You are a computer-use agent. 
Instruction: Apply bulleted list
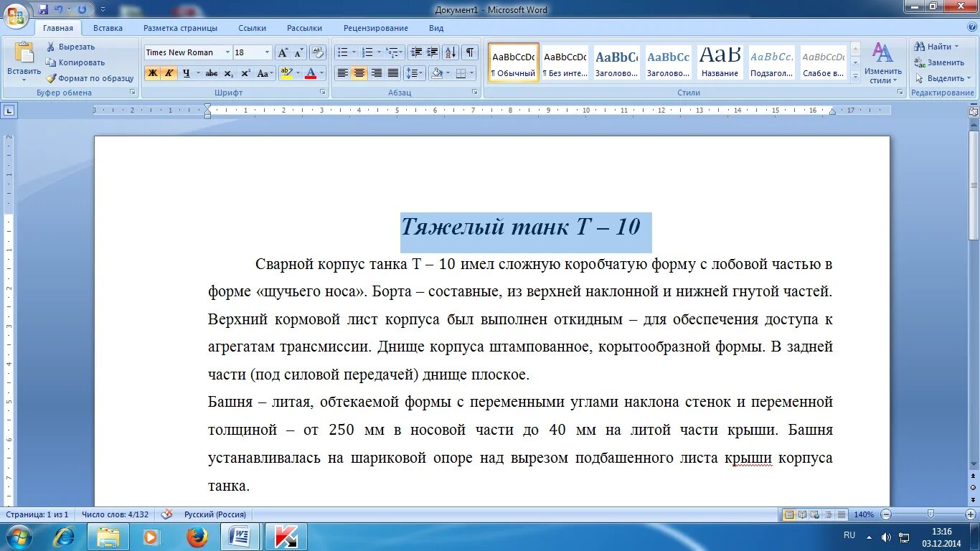point(342,52)
